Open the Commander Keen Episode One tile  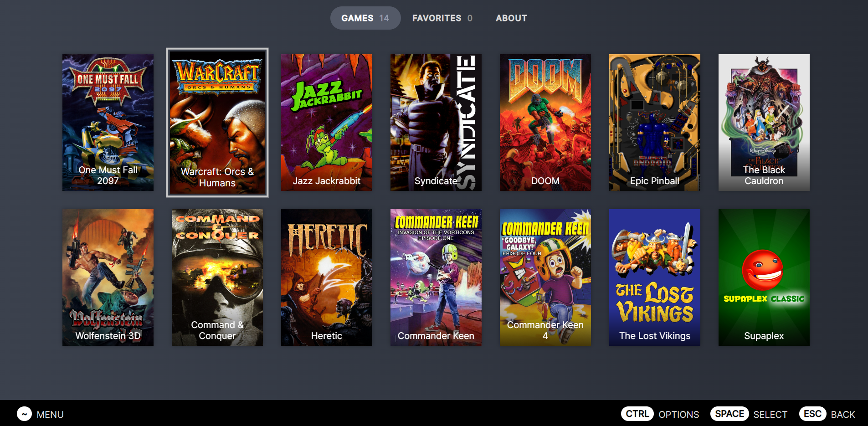click(x=436, y=277)
